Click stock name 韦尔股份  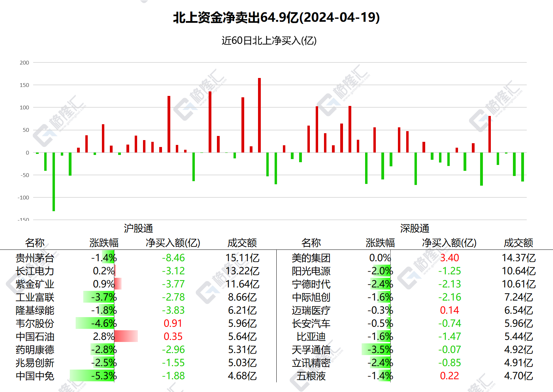(x=35, y=323)
